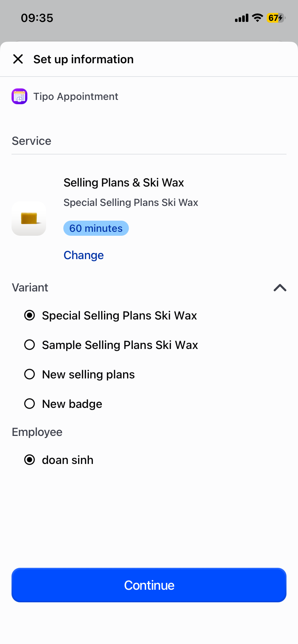Close the Set up information sheet
This screenshot has height=644, width=298.
tap(18, 59)
